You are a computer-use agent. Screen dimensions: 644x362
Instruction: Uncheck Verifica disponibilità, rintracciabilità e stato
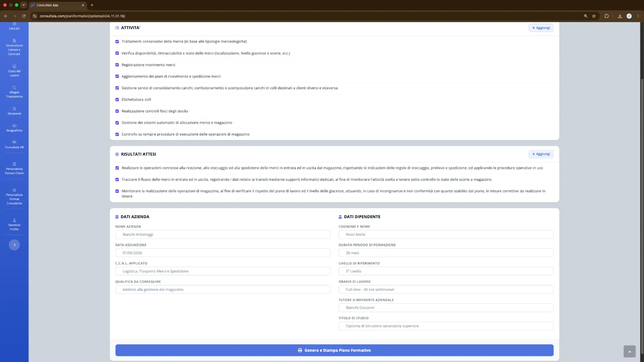point(117,53)
